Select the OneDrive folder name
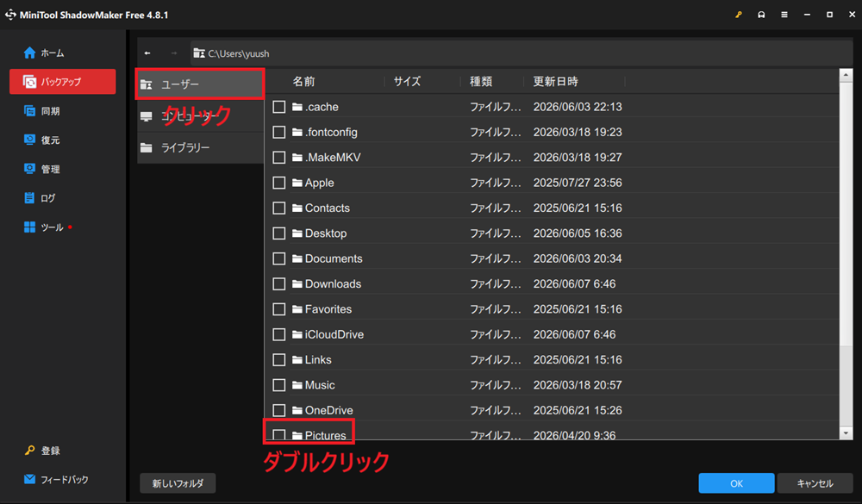Image resolution: width=862 pixels, height=504 pixels. click(x=328, y=410)
